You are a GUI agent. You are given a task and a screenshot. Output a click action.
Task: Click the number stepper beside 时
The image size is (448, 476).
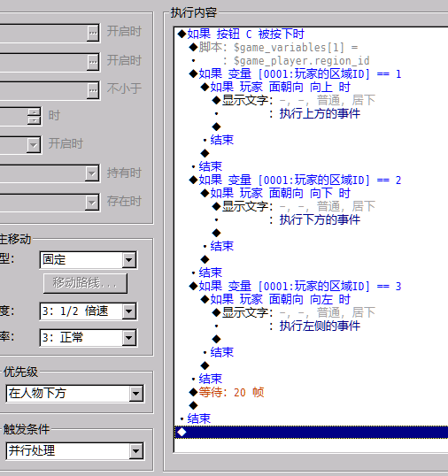[34, 116]
